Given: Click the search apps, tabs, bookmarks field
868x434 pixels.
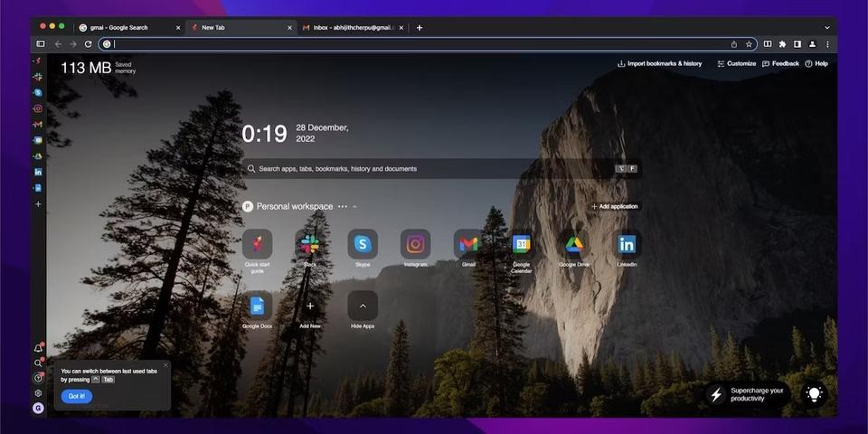Looking at the screenshot, I should pyautogui.click(x=442, y=169).
